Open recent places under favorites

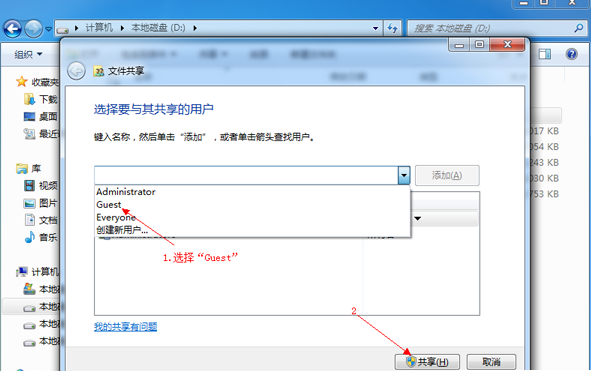click(x=41, y=133)
